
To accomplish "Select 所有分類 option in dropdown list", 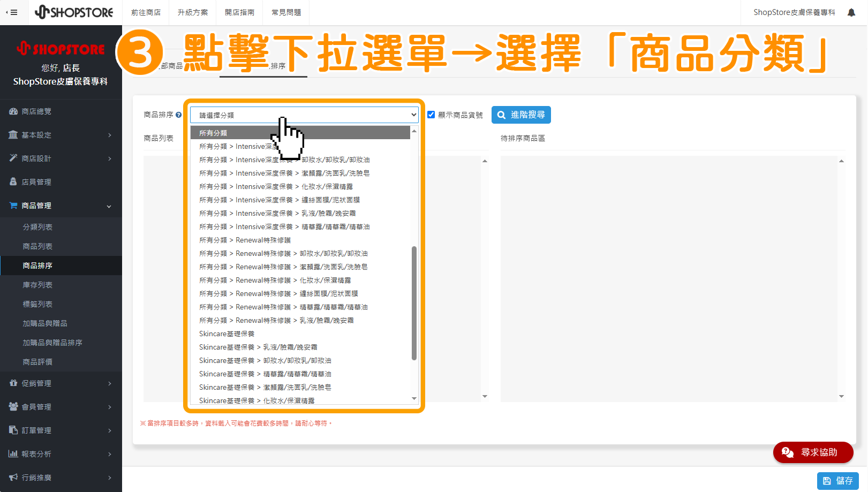I will (300, 133).
